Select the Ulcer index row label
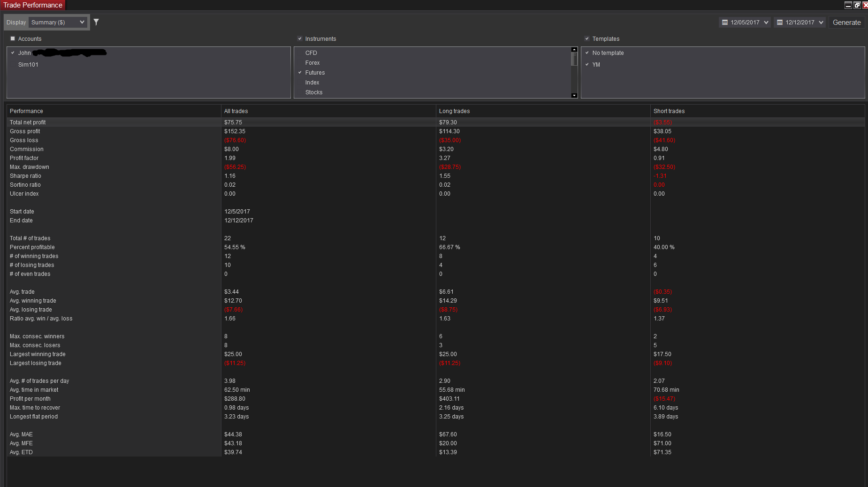 click(24, 194)
